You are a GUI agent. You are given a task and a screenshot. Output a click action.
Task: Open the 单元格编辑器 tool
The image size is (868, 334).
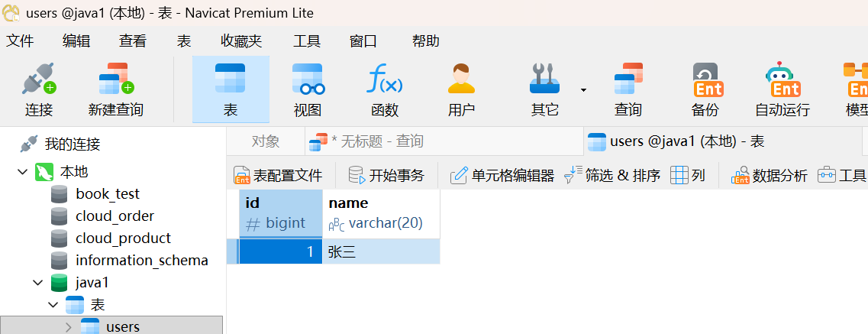[x=502, y=176]
